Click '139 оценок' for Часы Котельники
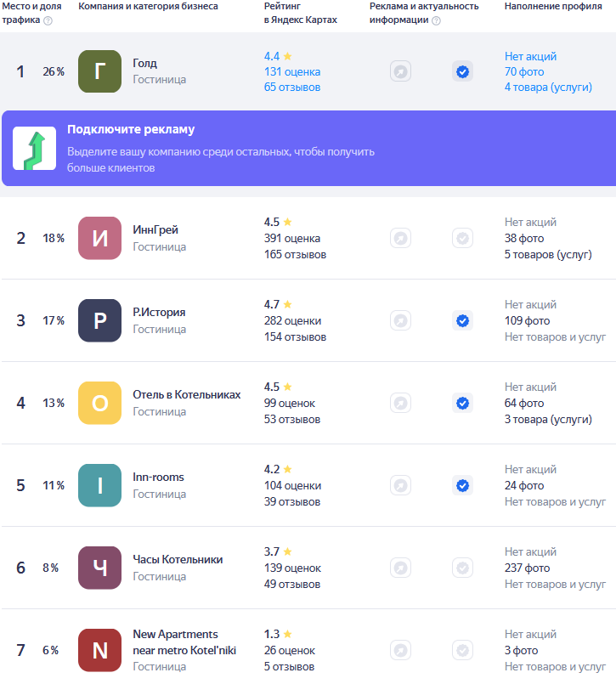 pos(293,568)
